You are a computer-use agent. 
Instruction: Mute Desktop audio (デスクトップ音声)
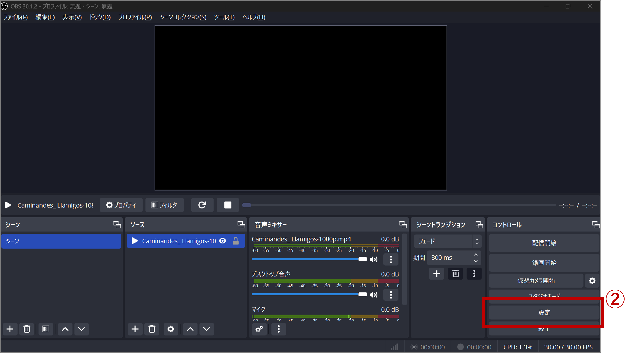click(373, 295)
